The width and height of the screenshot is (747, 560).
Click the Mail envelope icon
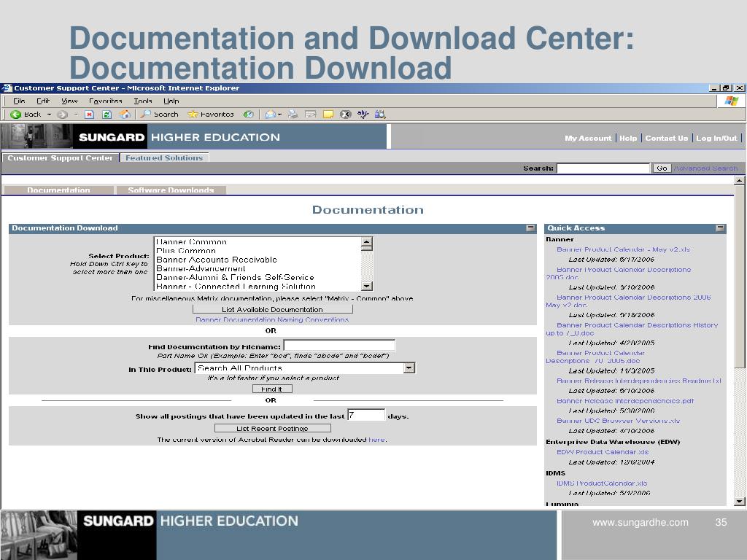click(x=270, y=114)
